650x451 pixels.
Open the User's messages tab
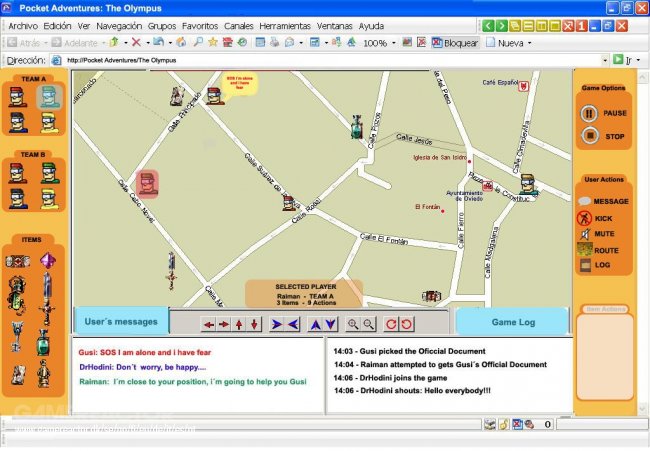click(121, 321)
